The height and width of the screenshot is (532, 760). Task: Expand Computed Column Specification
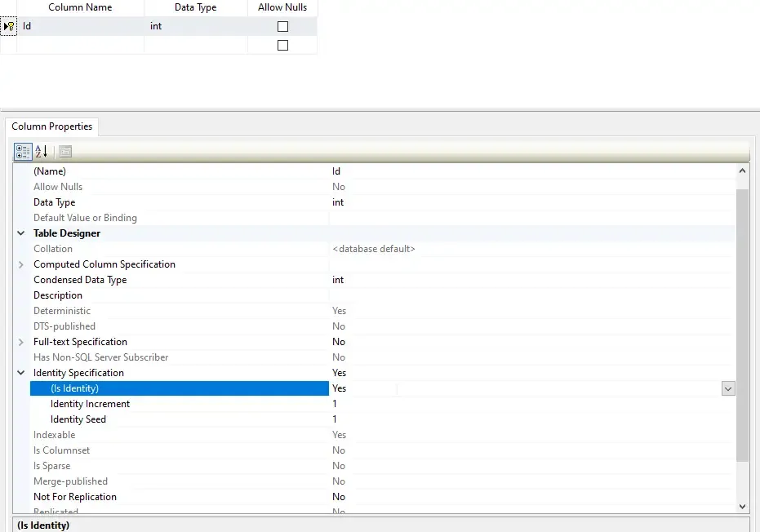(x=20, y=264)
